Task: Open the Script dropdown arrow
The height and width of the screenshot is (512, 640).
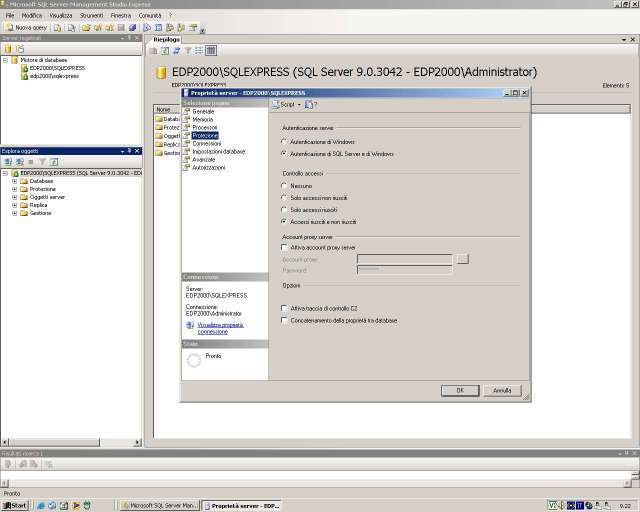Action: point(299,105)
